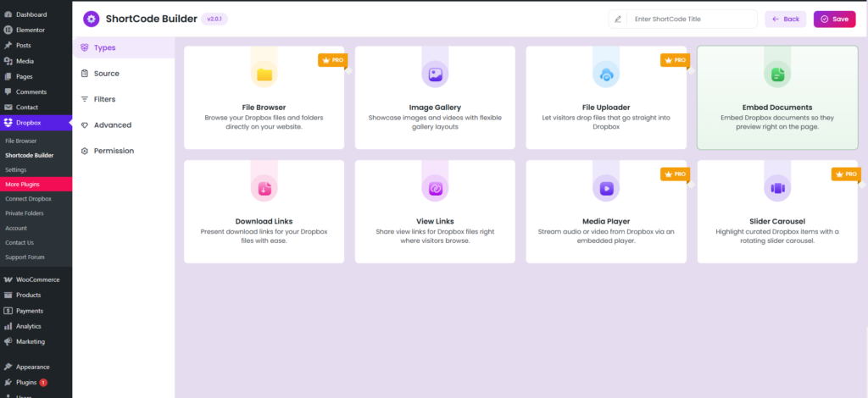Open More Plugins submenu item
868x398 pixels.
click(x=36, y=184)
